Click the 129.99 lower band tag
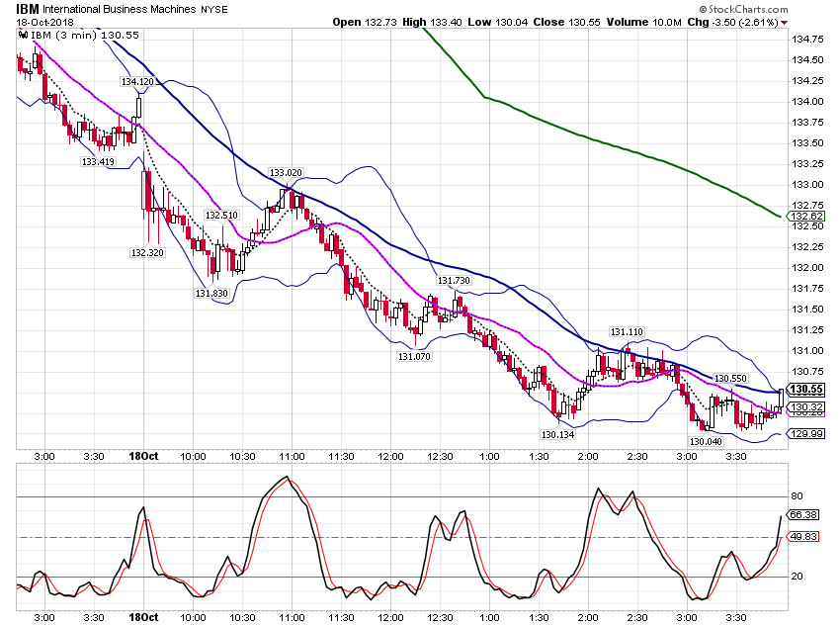The image size is (840, 626). pos(806,433)
